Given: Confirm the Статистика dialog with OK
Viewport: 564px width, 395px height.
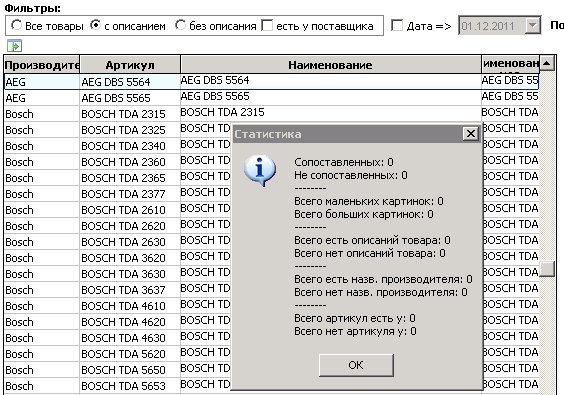Looking at the screenshot, I should coord(356,365).
